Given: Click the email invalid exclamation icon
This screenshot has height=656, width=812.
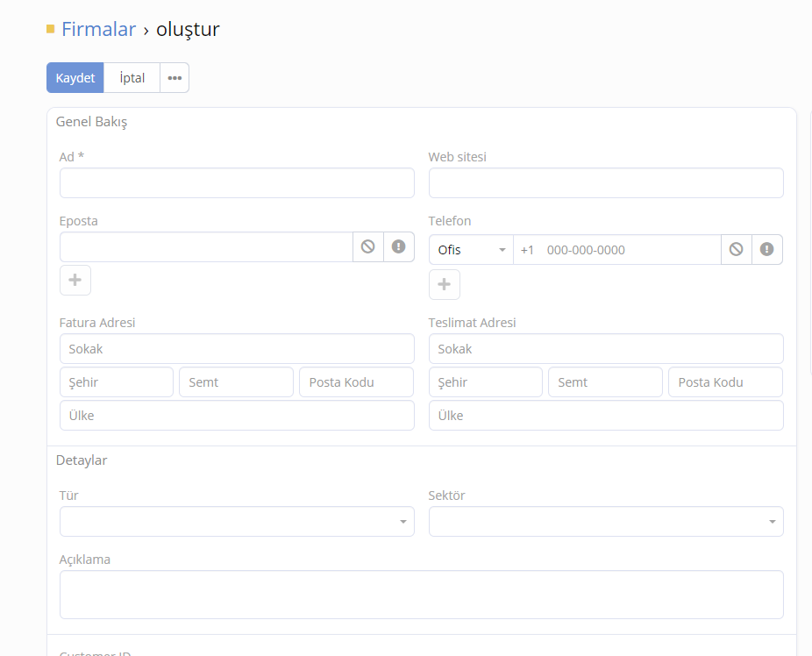Looking at the screenshot, I should [399, 247].
